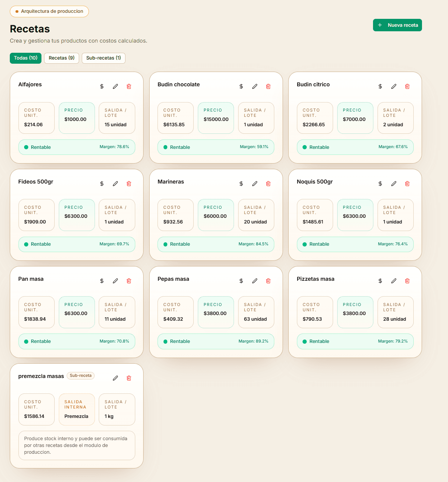Open the Sub-recetas (1) filter tab

[x=104, y=58]
